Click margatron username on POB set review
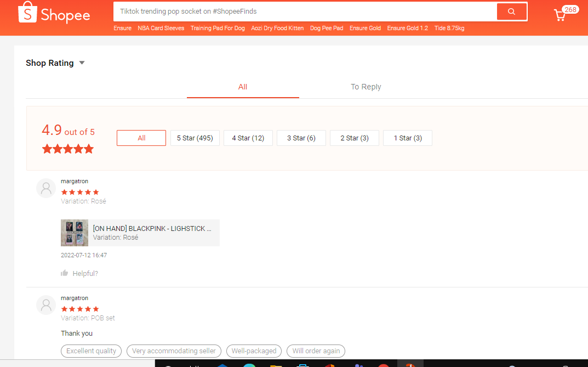This screenshot has height=367, width=588. [75, 298]
